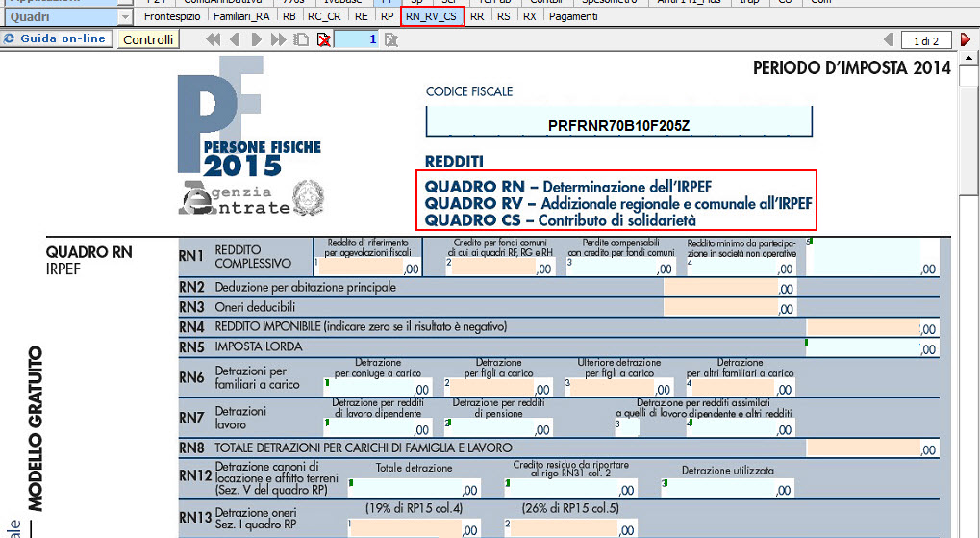Image resolution: width=980 pixels, height=538 pixels.
Task: Switch to the Frontespizio tab
Action: tap(170, 16)
